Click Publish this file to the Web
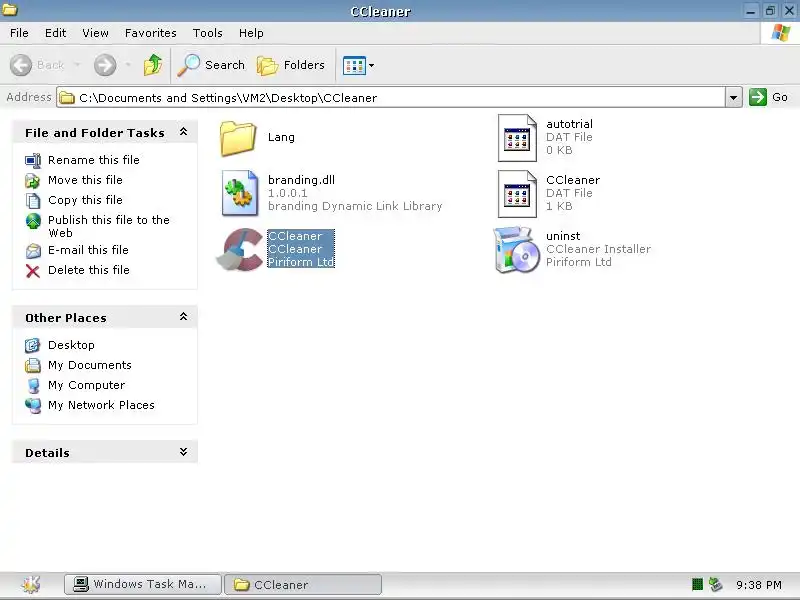The image size is (800, 600). click(109, 227)
